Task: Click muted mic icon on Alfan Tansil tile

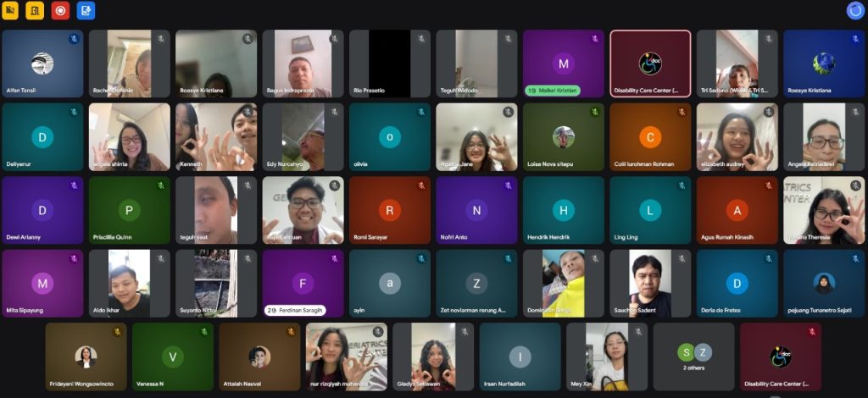Action: tap(74, 39)
